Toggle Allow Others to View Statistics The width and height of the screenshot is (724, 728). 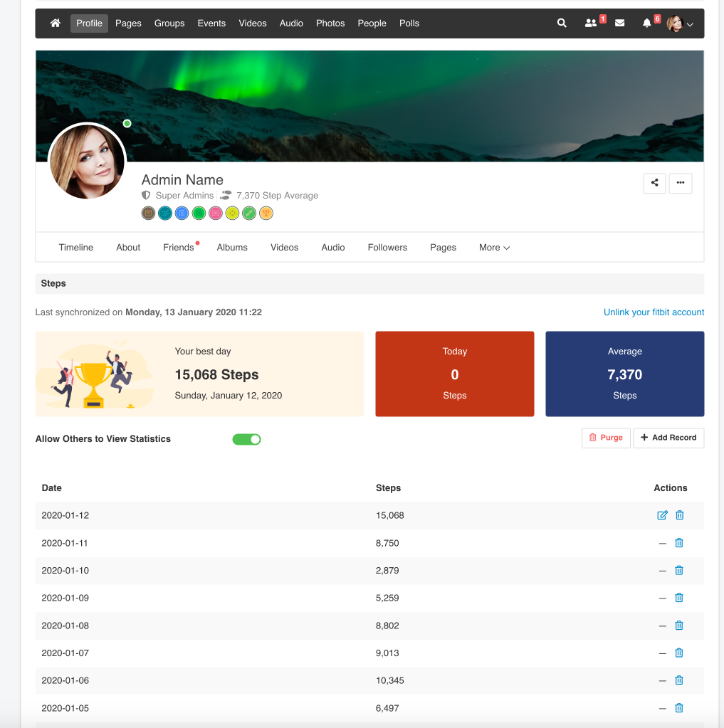coord(246,439)
